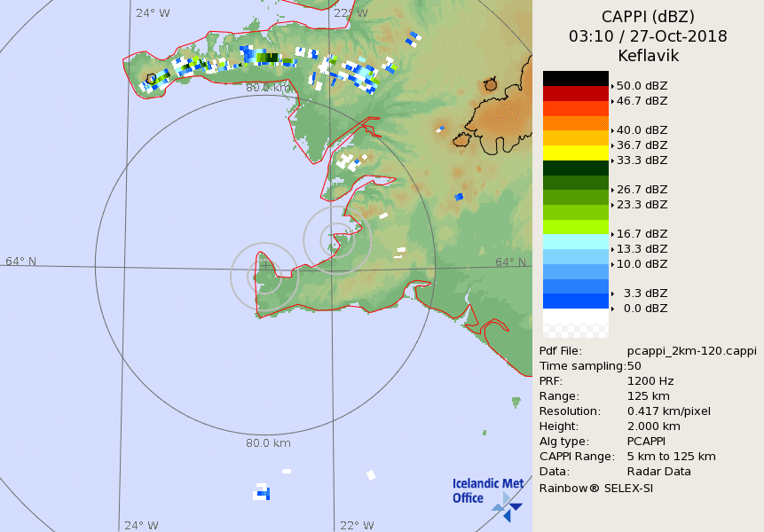Click the 03:10 / 27-Oct-2018 timestamp
764x532 pixels.
(648, 36)
